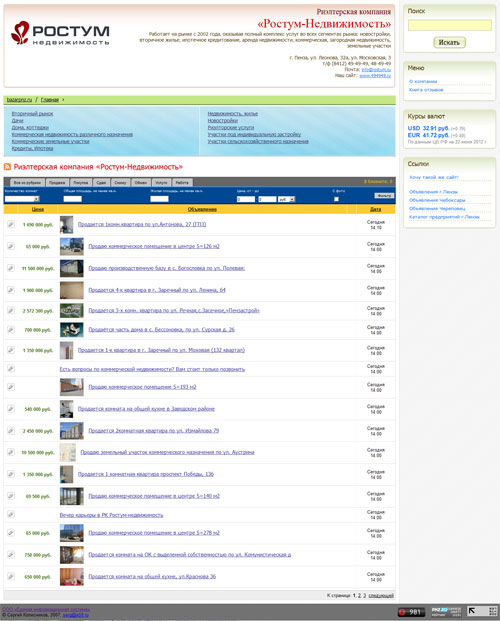Open the room count dropdown in the filter

pyautogui.click(x=22, y=199)
